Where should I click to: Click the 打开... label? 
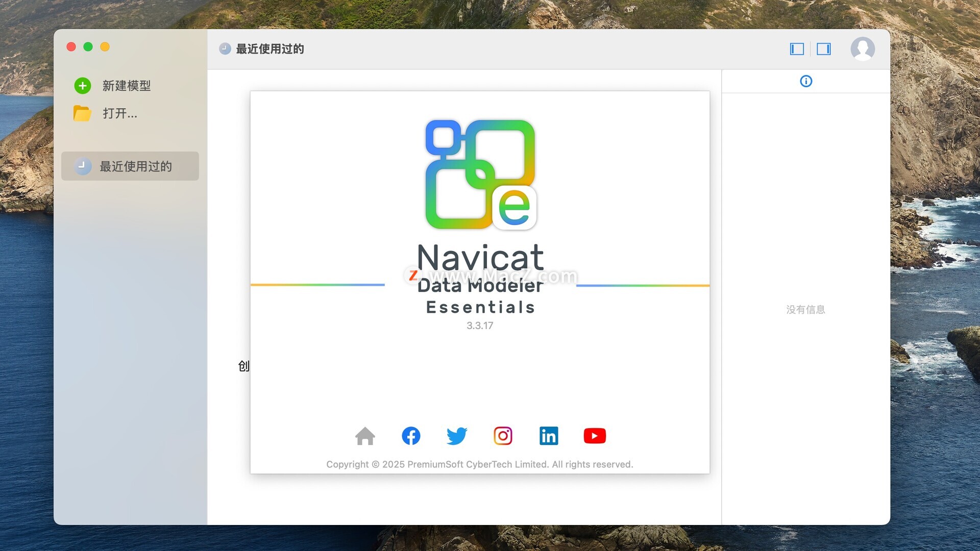pyautogui.click(x=120, y=113)
